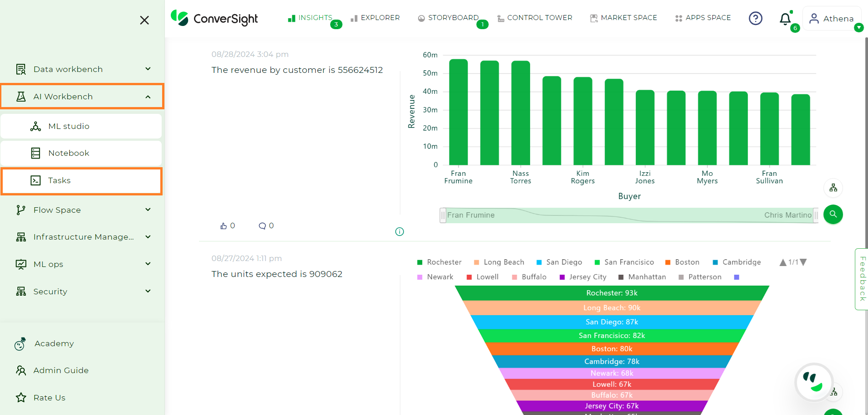Open the notifications bell icon
The height and width of the screenshot is (415, 868).
tap(785, 19)
